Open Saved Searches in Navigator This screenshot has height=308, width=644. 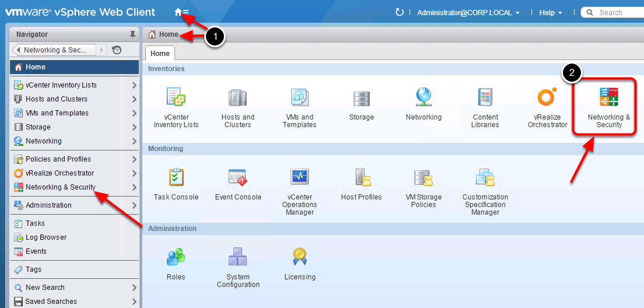point(75,301)
